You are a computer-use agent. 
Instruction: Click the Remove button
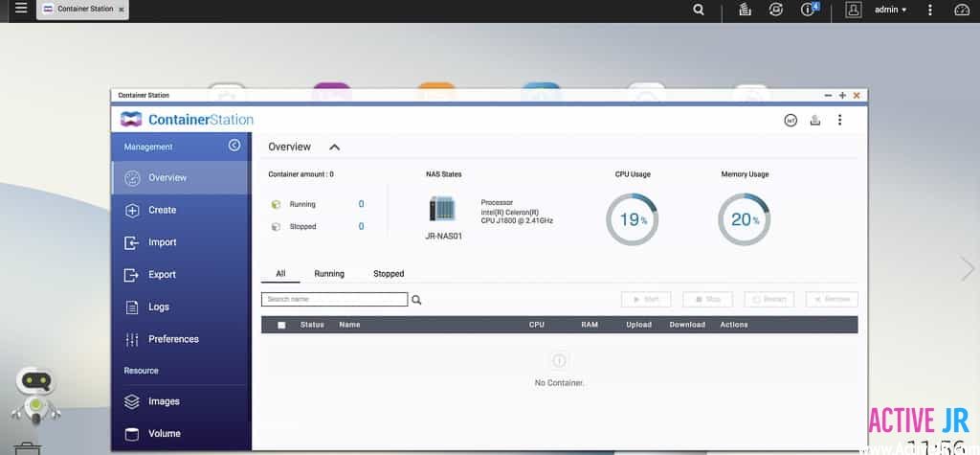(832, 299)
